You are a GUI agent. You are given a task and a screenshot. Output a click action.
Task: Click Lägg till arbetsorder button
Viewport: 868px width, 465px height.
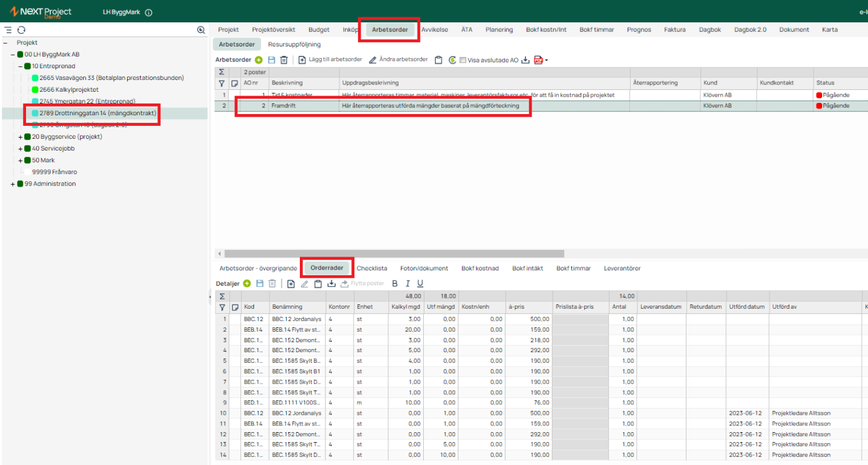pyautogui.click(x=330, y=60)
